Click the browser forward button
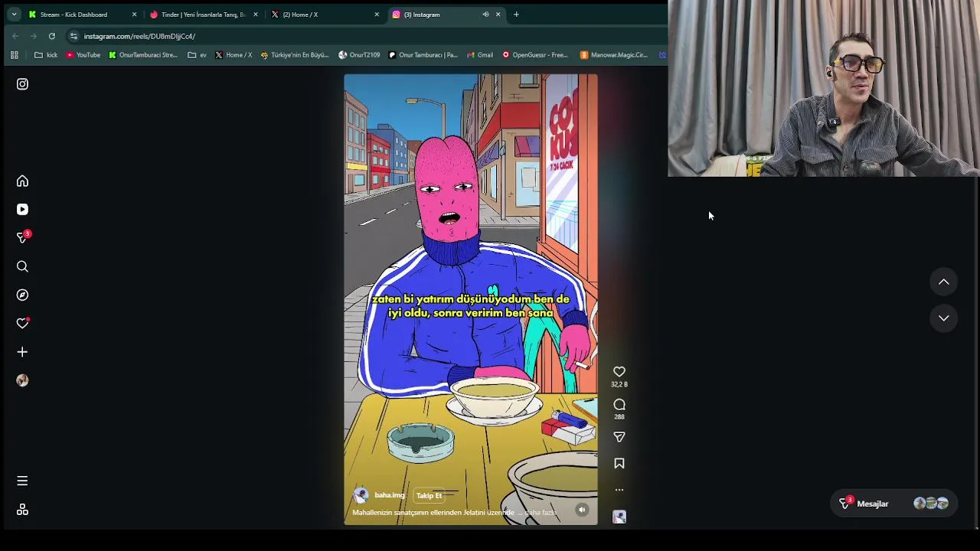 point(34,36)
